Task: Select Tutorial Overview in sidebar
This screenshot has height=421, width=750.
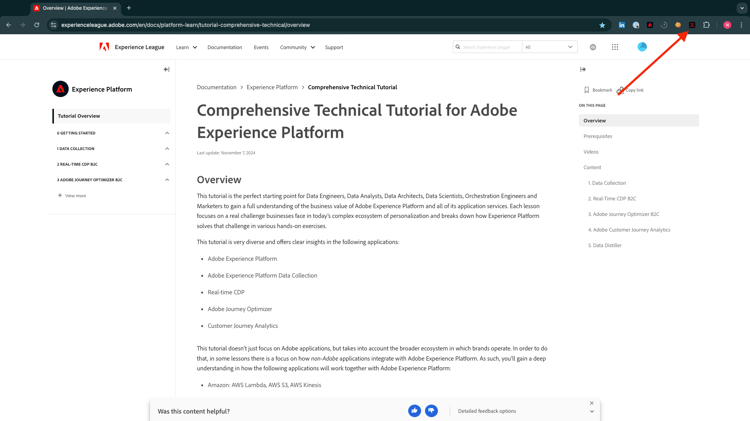Action: tap(111, 116)
